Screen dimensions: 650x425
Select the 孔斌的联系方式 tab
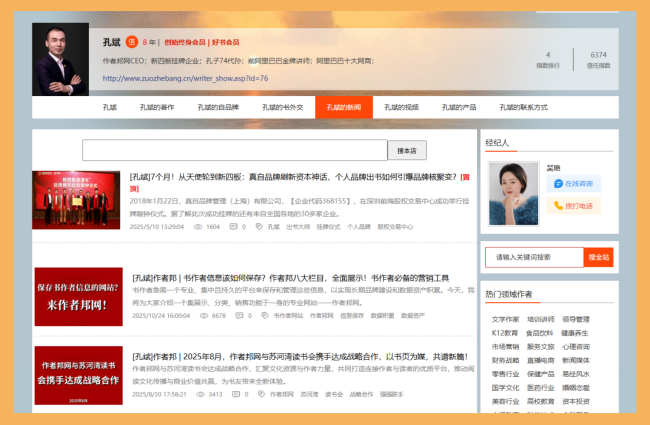point(525,107)
